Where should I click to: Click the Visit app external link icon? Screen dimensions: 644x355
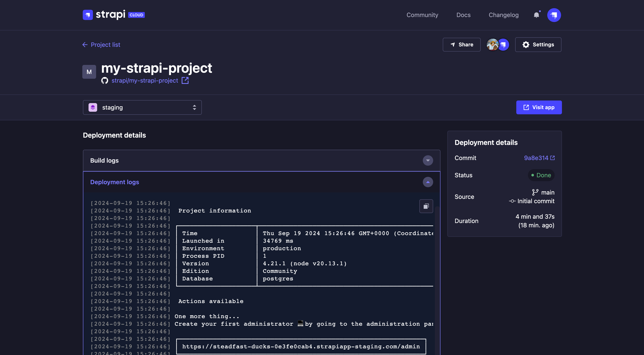click(x=526, y=107)
